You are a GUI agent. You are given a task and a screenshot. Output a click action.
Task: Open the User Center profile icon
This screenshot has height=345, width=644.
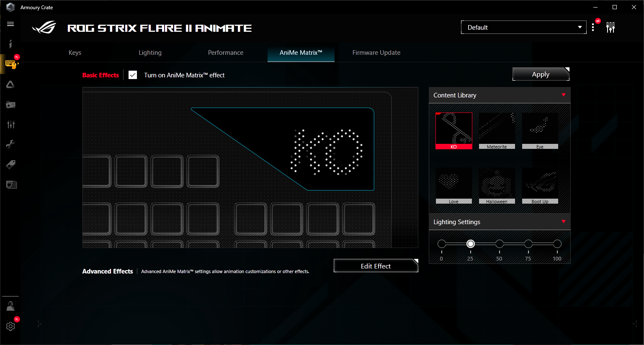coord(10,307)
